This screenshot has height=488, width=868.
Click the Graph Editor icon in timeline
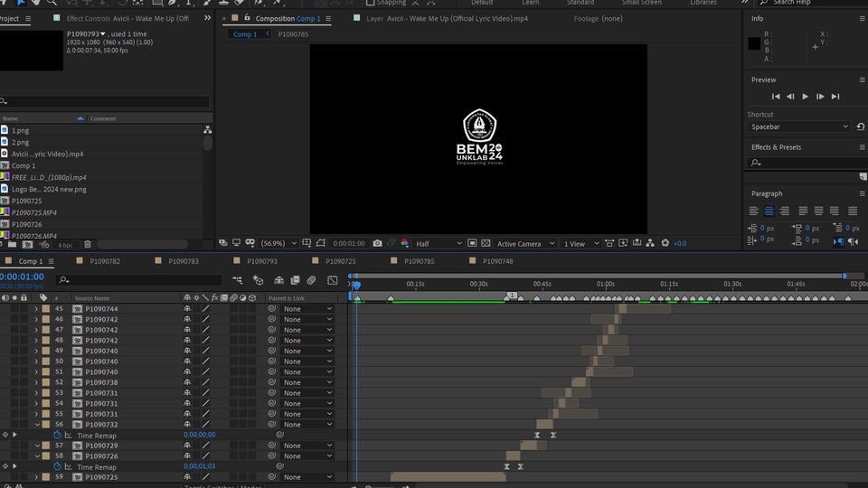[332, 280]
